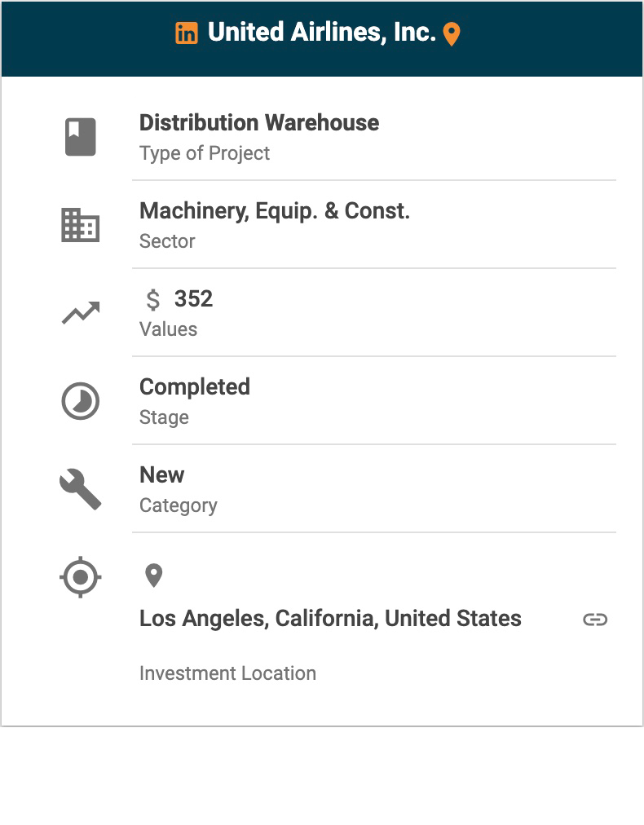Click the wrench icon next to Category

[81, 489]
